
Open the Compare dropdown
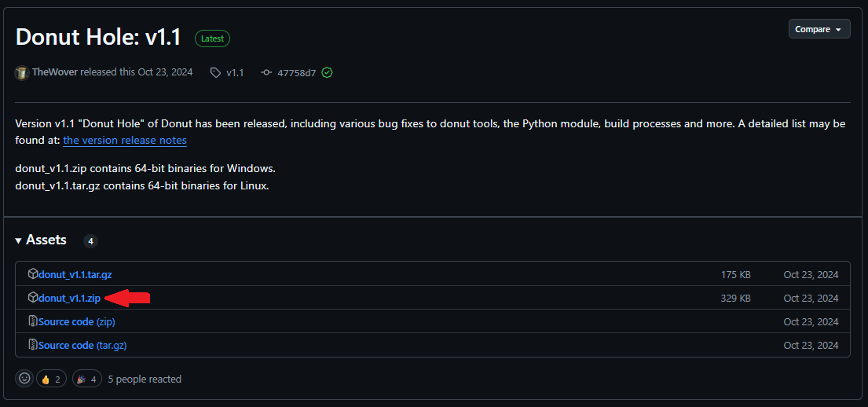tap(819, 29)
